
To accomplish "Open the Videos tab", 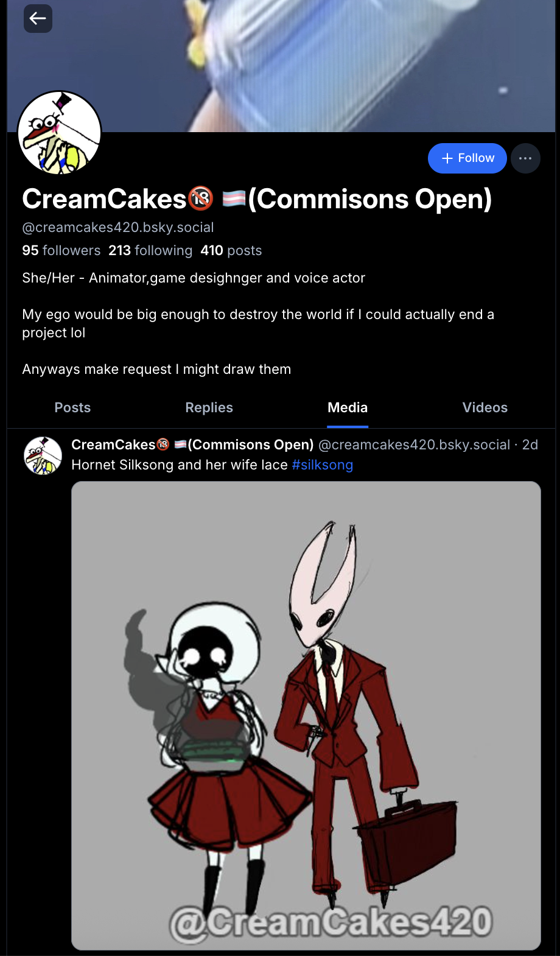I will pos(485,407).
